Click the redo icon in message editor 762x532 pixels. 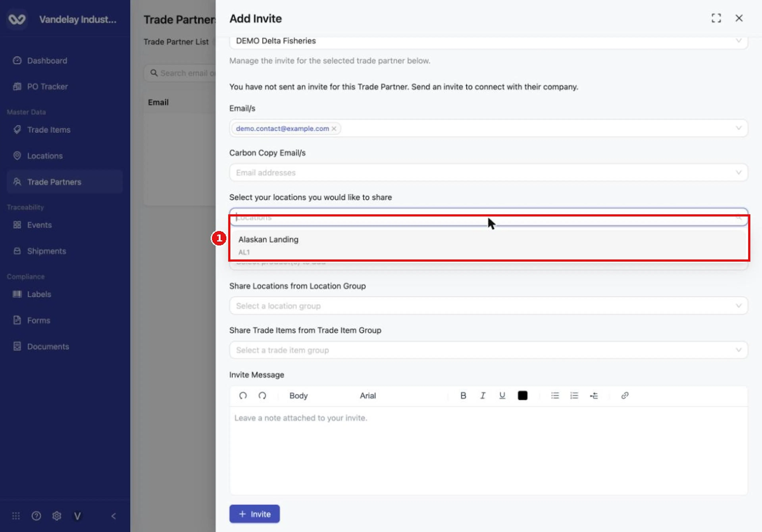(262, 395)
